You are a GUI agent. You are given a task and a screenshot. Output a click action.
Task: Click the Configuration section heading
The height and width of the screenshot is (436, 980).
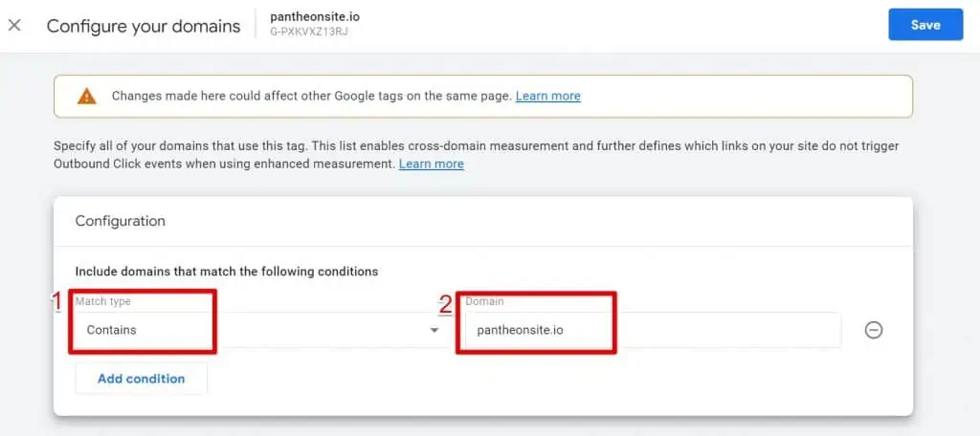(x=120, y=221)
